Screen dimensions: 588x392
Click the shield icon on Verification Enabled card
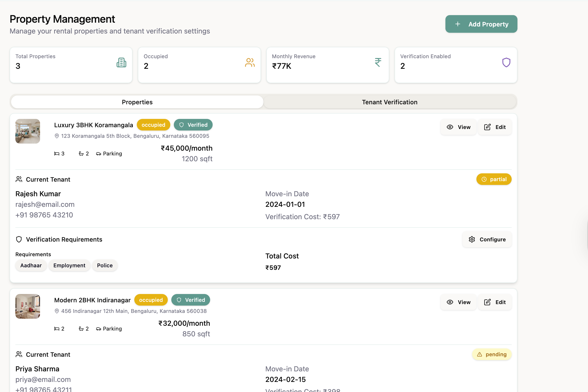(506, 62)
